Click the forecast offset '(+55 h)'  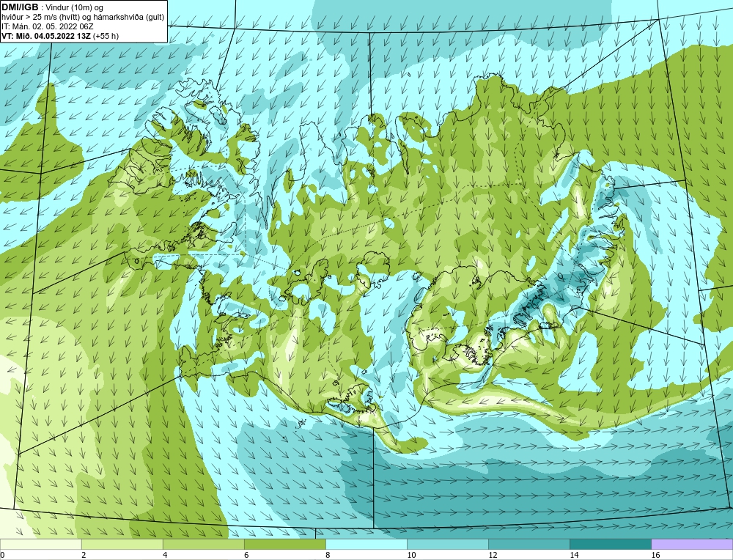coord(106,36)
